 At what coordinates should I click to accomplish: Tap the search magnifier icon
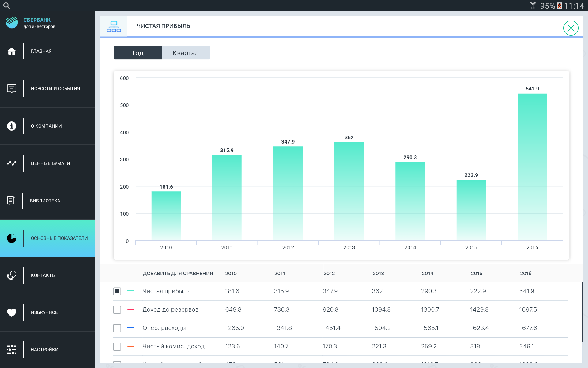point(6,6)
